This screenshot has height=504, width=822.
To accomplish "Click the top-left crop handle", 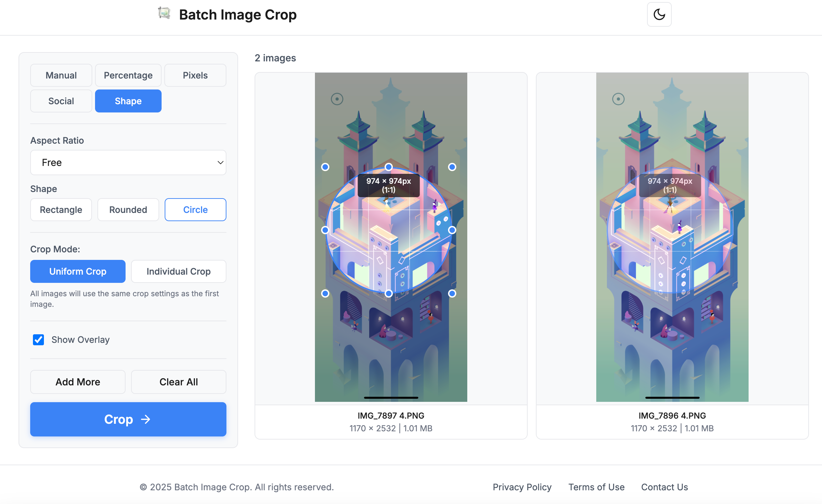I will point(325,167).
